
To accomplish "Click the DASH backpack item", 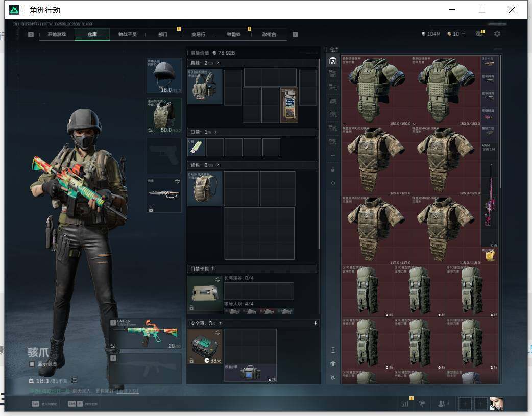I will (x=205, y=188).
